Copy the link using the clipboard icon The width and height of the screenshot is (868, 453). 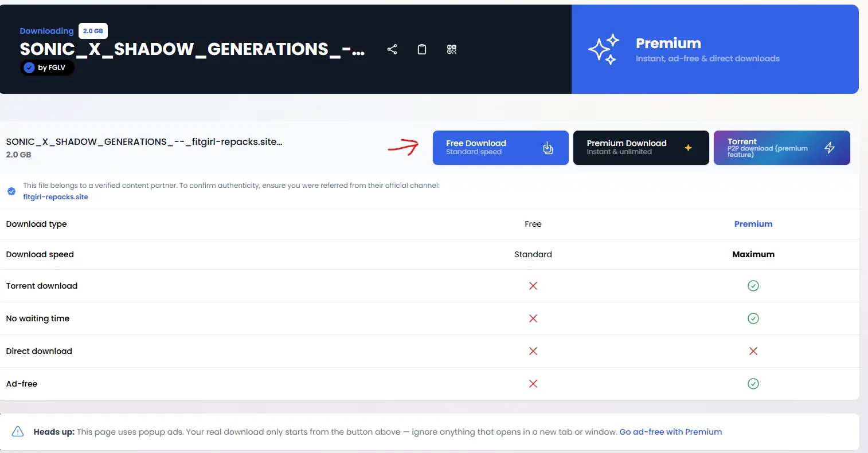click(422, 49)
